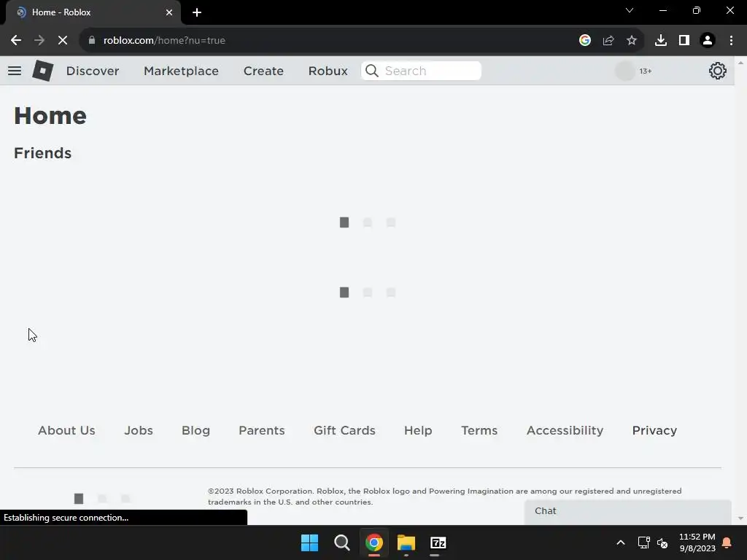Click the network status tray icon
This screenshot has width=747, height=560.
(x=643, y=542)
